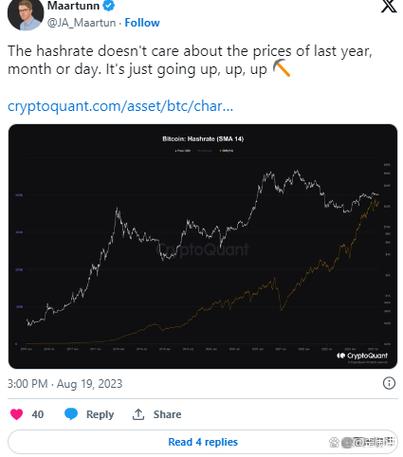Click the blue verified badge next to Maartunn

tap(109, 6)
